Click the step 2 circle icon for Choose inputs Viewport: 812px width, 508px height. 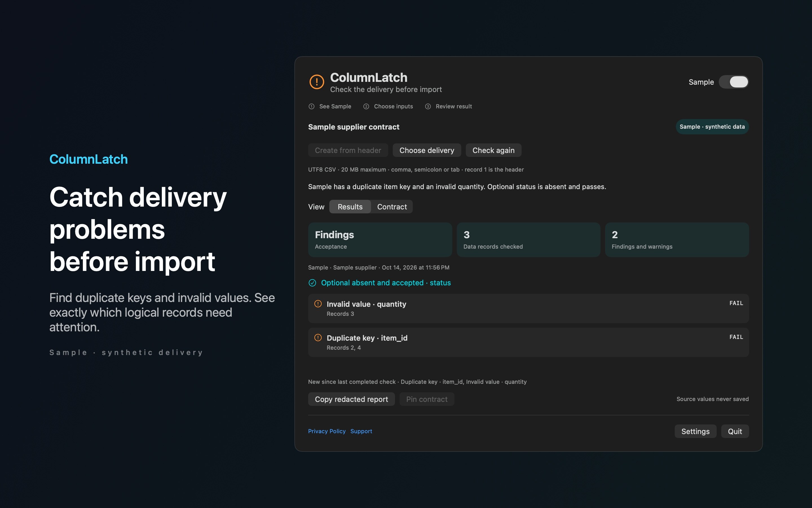point(366,106)
